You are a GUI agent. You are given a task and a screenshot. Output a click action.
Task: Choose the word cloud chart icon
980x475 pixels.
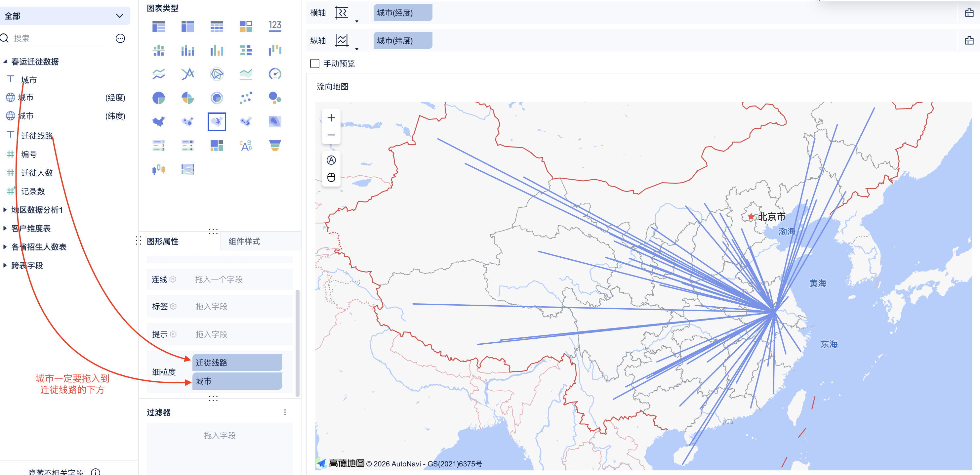tap(246, 146)
